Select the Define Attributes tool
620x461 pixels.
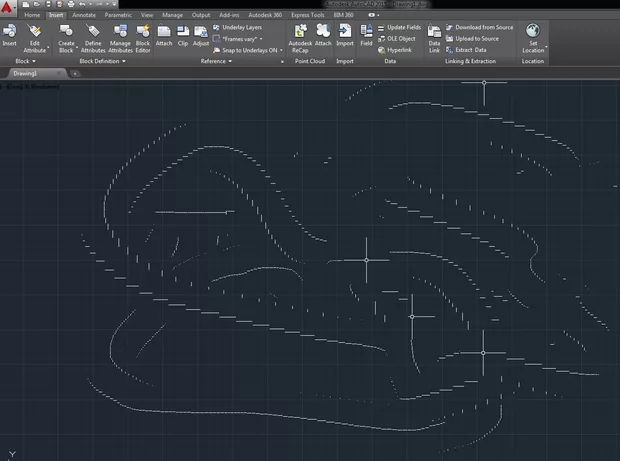(x=93, y=33)
